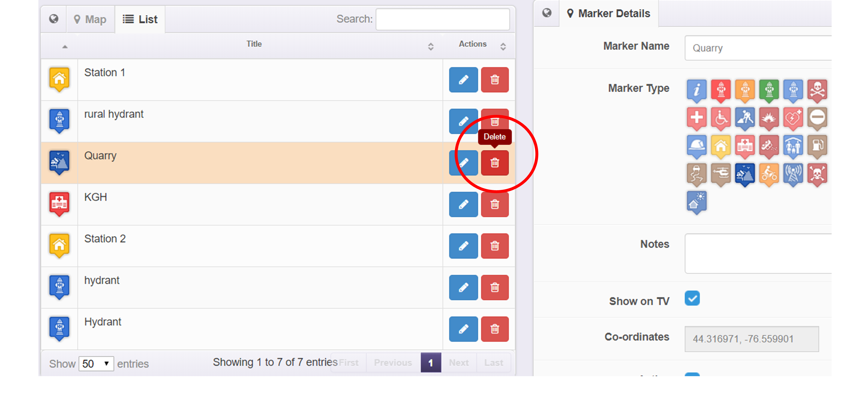Switch to the Map tab
The image size is (868, 394).
tap(90, 20)
